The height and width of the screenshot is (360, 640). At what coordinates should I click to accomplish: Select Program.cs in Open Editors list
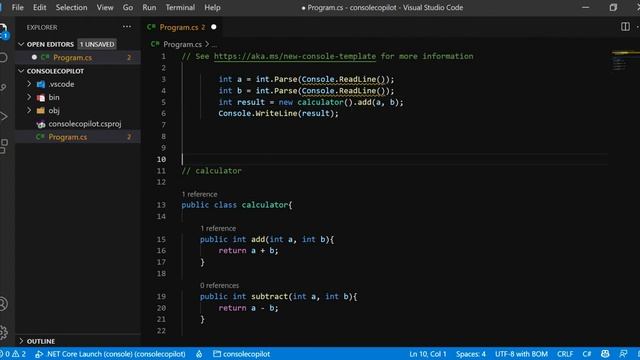click(x=78, y=58)
